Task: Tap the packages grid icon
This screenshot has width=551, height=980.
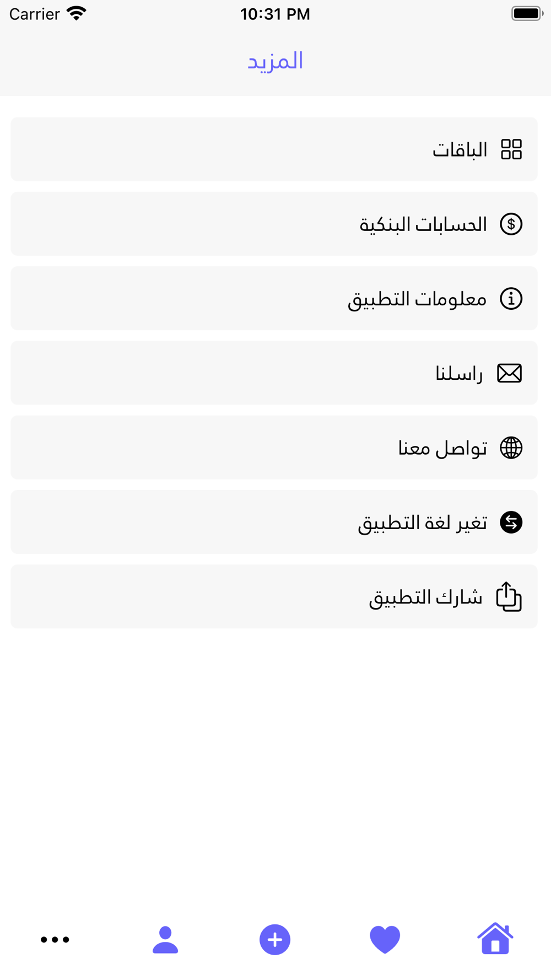Action: pyautogui.click(x=511, y=149)
